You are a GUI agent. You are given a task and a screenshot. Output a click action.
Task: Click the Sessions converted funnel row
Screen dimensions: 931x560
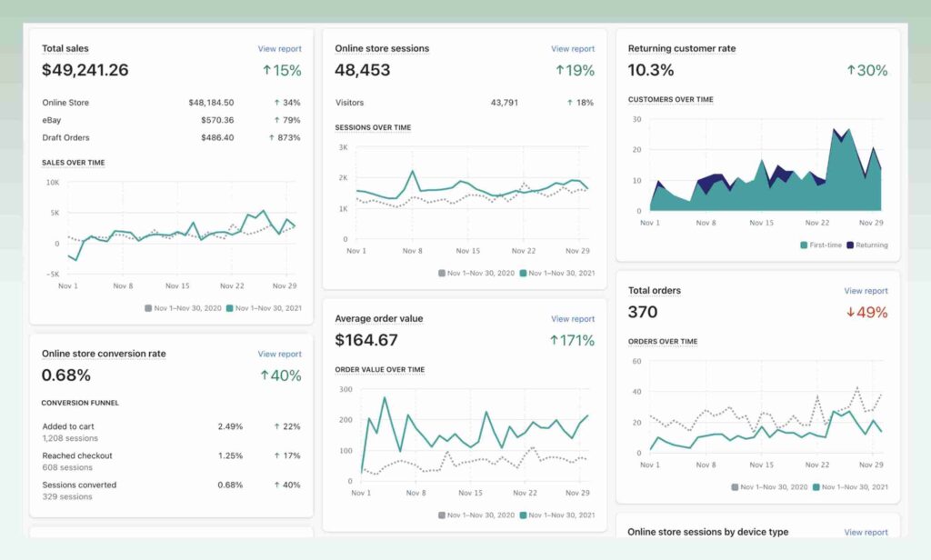click(x=171, y=491)
